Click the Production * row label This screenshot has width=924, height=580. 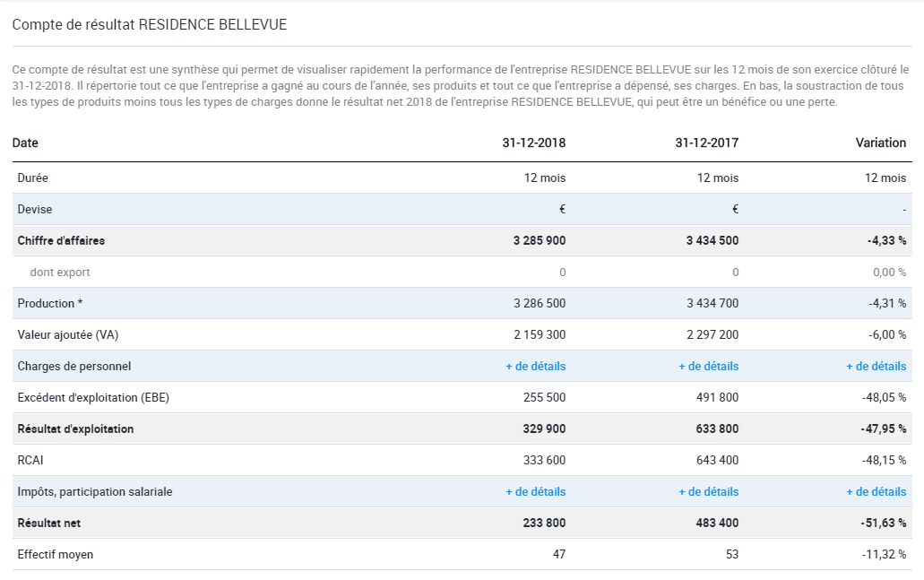coord(50,304)
